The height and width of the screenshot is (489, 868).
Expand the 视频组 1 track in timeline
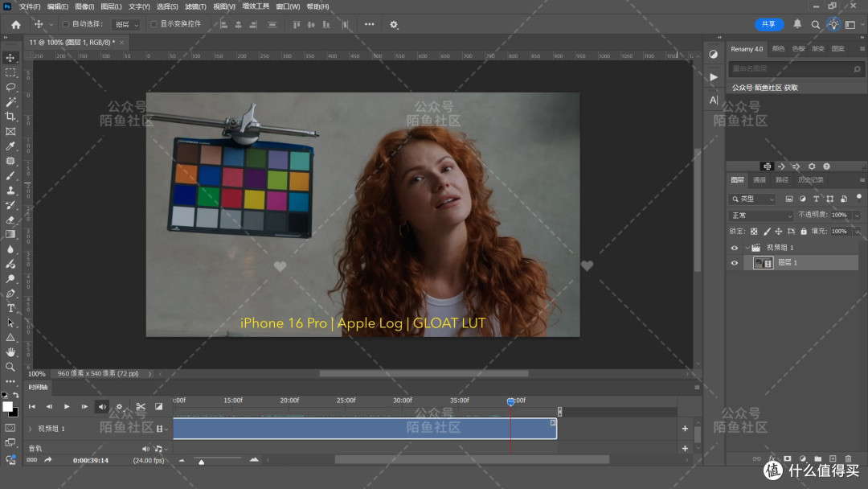pyautogui.click(x=31, y=429)
